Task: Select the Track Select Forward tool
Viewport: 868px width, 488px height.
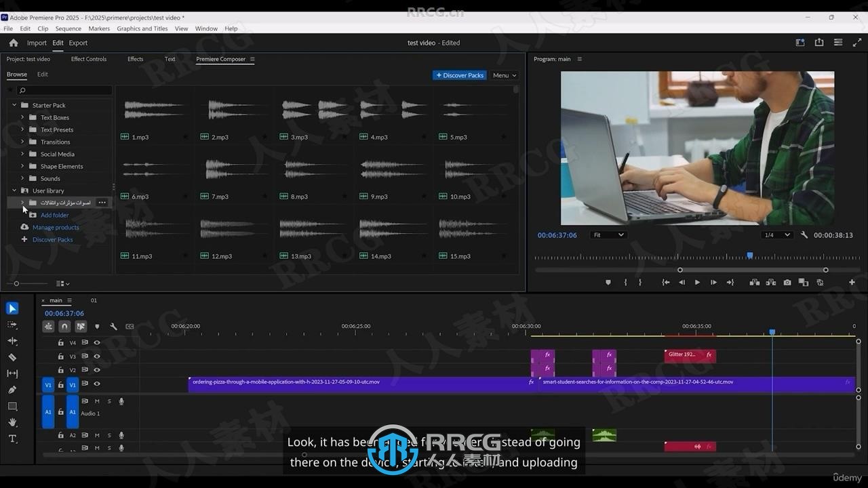Action: coord(12,325)
